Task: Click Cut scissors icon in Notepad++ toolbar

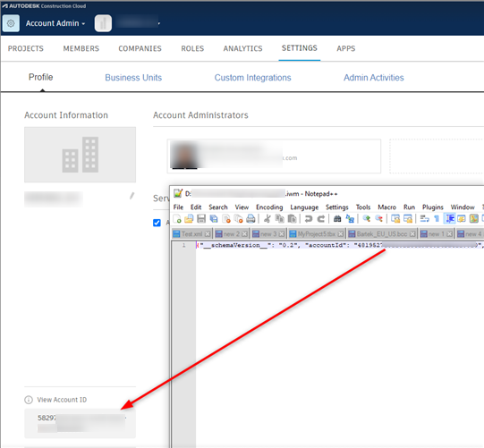Action: (x=267, y=219)
